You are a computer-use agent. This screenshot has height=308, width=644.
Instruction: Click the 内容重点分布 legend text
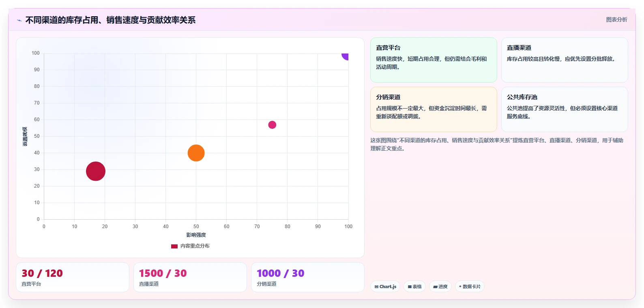195,246
